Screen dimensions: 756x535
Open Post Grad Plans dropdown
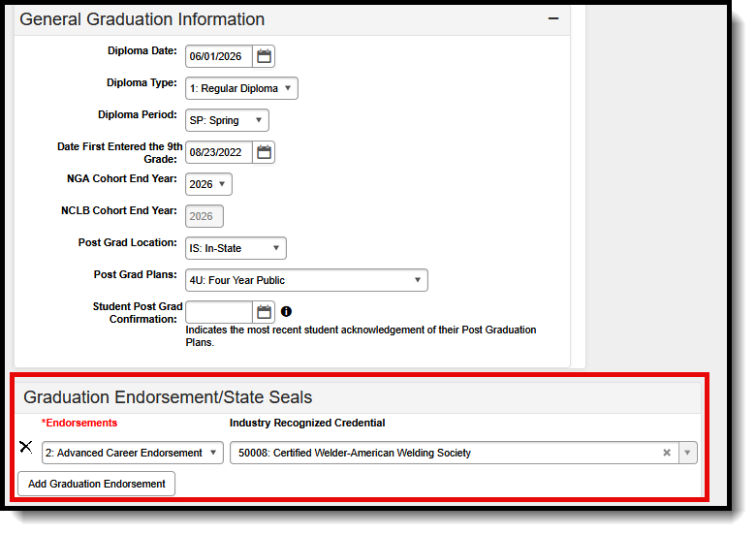tap(306, 280)
